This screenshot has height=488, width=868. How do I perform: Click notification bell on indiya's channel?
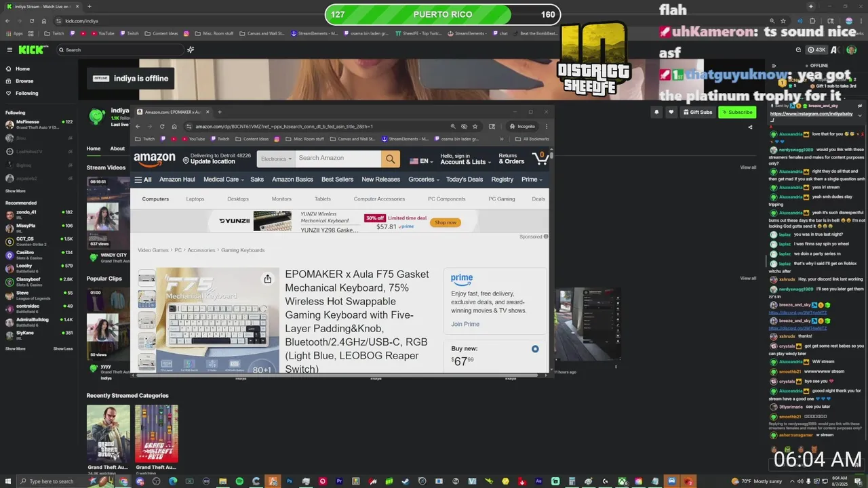tap(656, 112)
